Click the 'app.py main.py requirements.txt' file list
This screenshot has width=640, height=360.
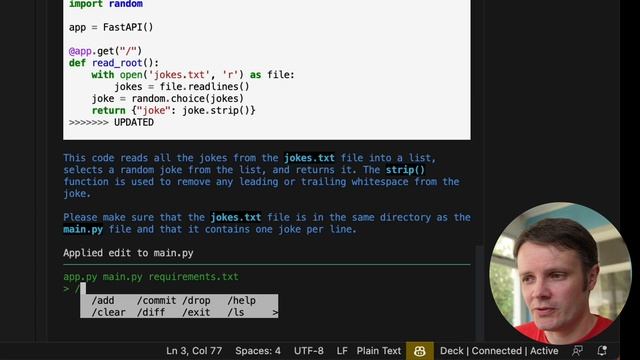pyautogui.click(x=151, y=277)
